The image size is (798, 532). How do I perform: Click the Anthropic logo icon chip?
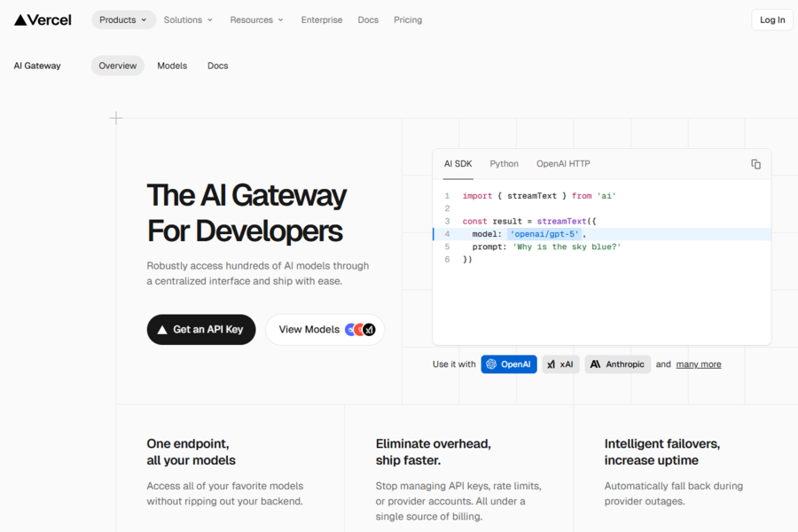617,364
